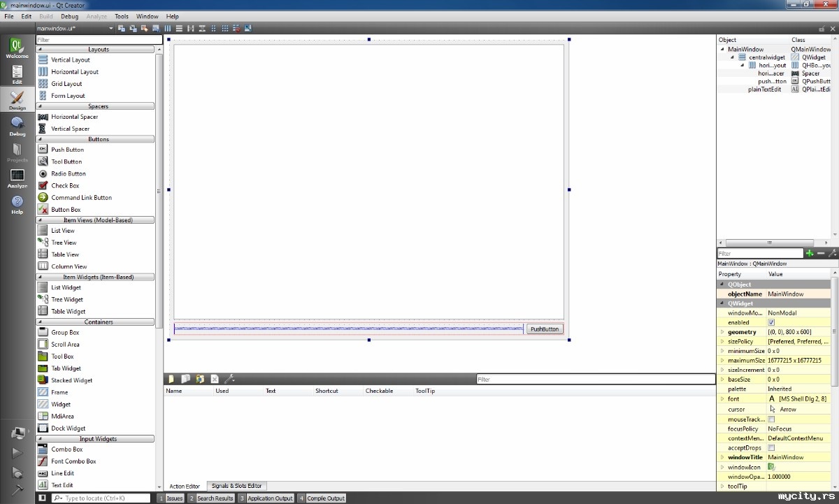The image size is (839, 504).
Task: Collapse the QWidget property group
Action: 722,303
